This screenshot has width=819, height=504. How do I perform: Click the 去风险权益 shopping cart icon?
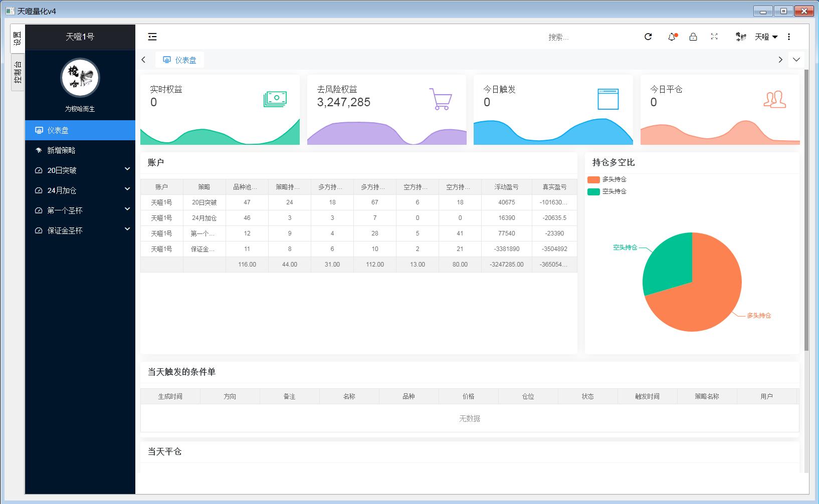pos(441,99)
